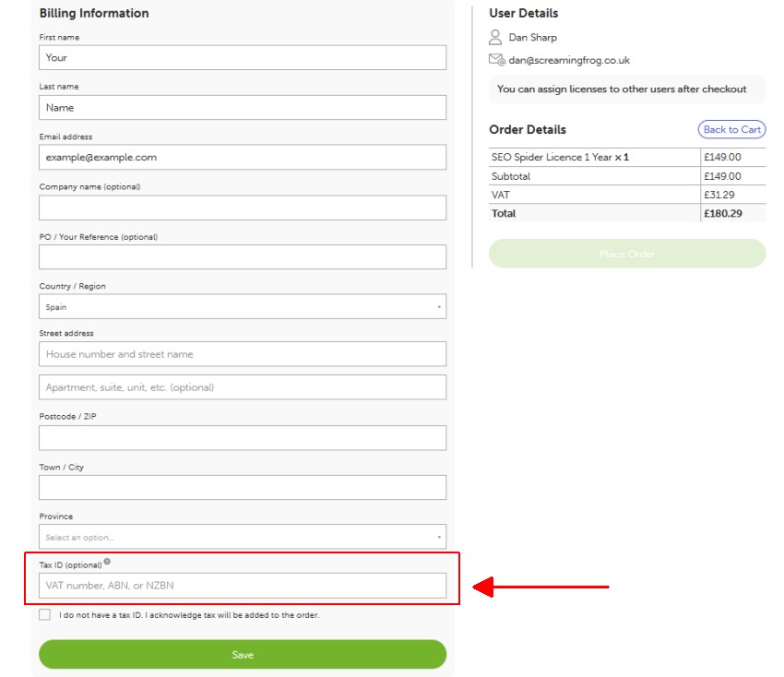Image resolution: width=784 pixels, height=677 pixels.
Task: Check the 'I do not have a tax ID' box
Action: tap(44, 613)
